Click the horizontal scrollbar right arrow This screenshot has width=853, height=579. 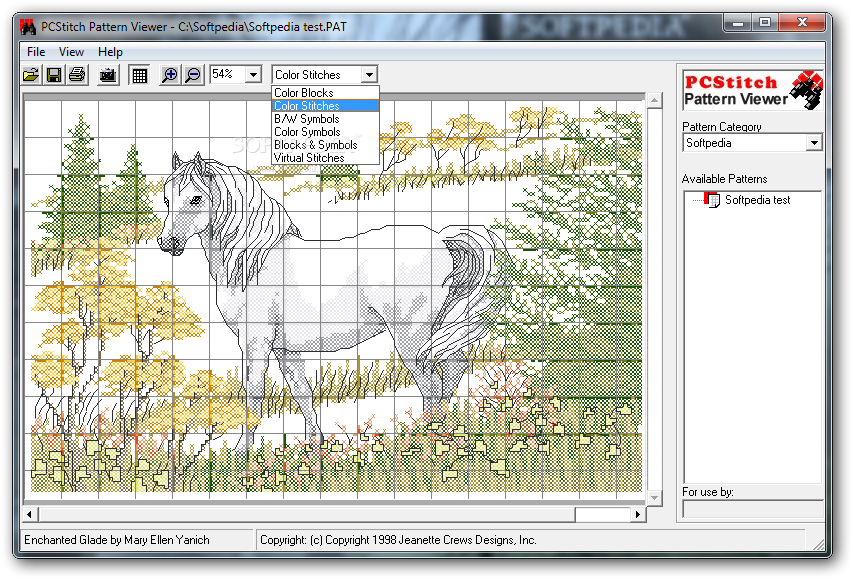tap(638, 514)
